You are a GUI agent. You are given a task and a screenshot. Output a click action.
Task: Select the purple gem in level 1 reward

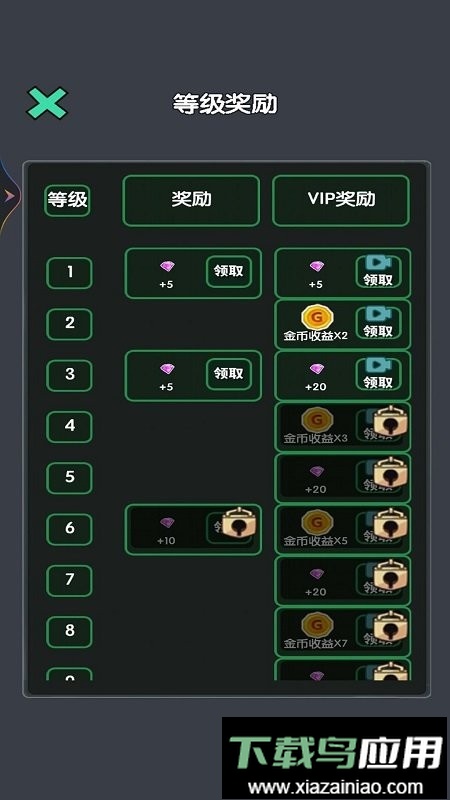[x=167, y=266]
